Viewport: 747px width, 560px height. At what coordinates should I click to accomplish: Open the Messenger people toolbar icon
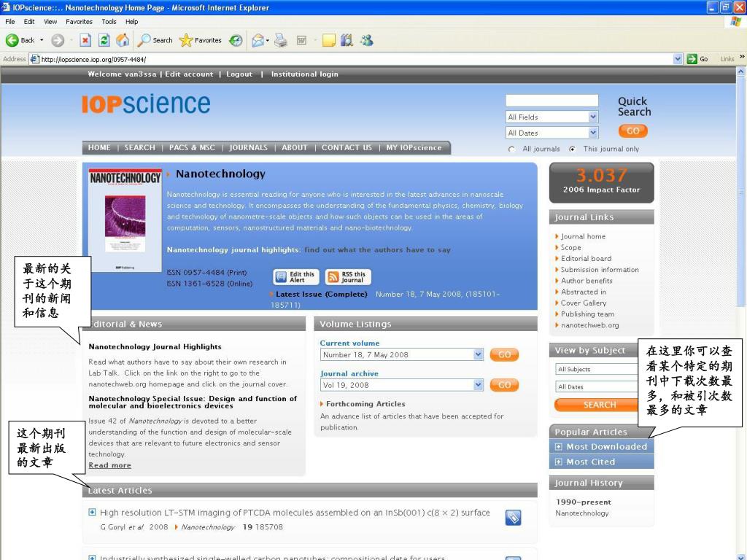[366, 41]
